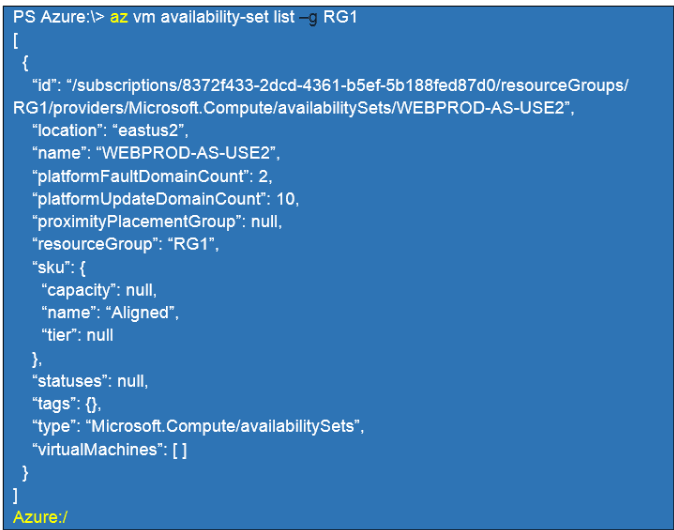This screenshot has width=674, height=530.
Task: Click the "virtualMachines" empty array line
Action: (110, 450)
